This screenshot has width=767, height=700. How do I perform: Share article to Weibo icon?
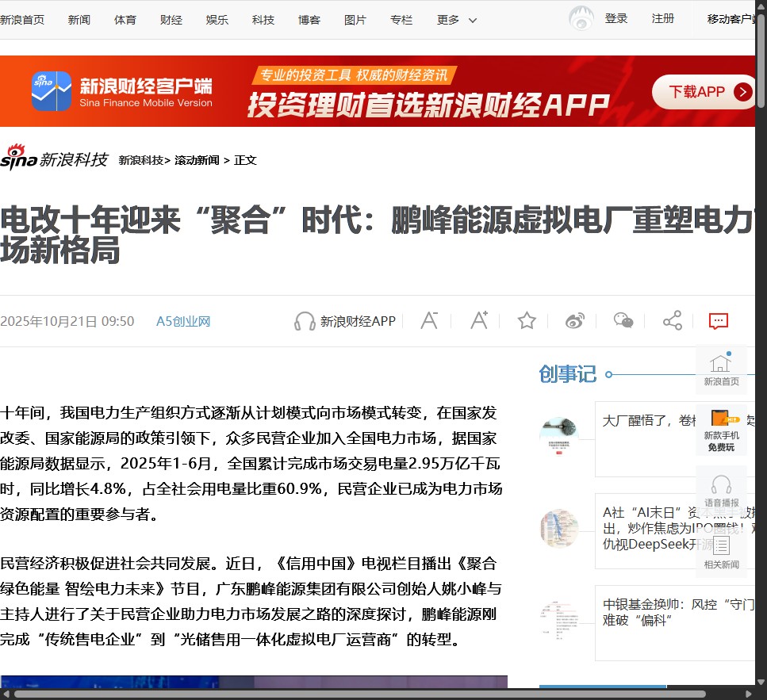575,321
